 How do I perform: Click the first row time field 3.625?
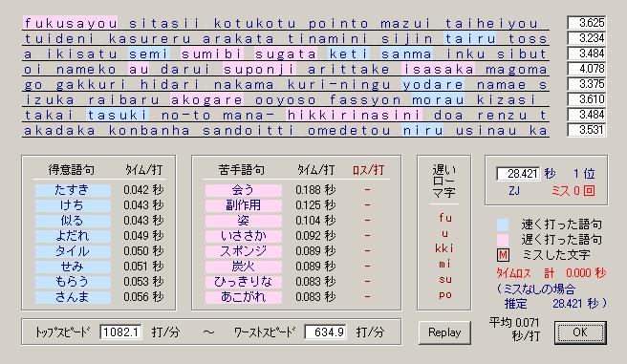(x=587, y=23)
